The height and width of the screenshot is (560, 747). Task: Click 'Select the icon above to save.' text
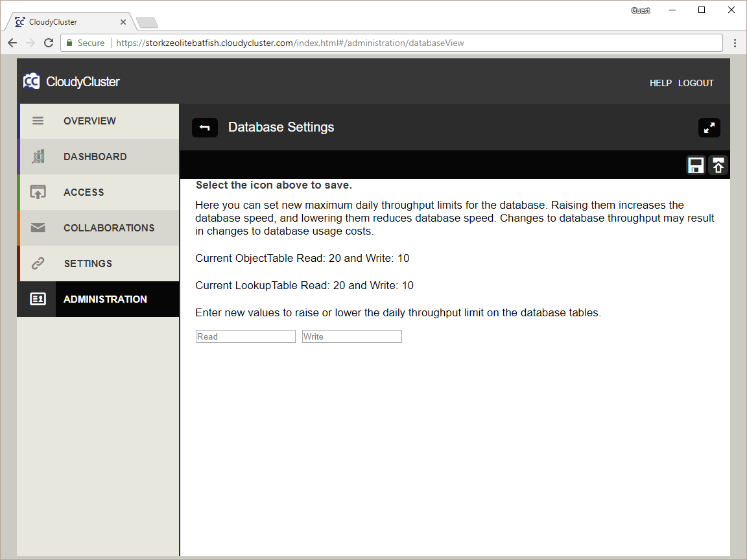coord(274,185)
